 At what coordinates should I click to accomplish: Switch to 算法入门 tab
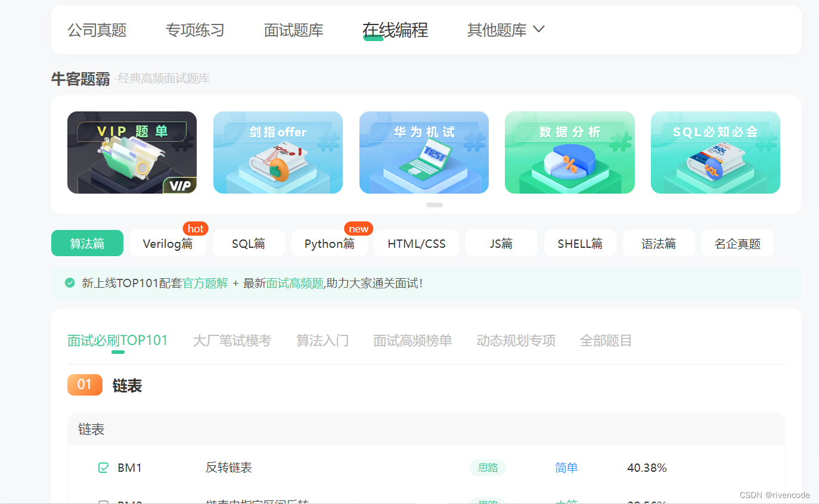(322, 340)
